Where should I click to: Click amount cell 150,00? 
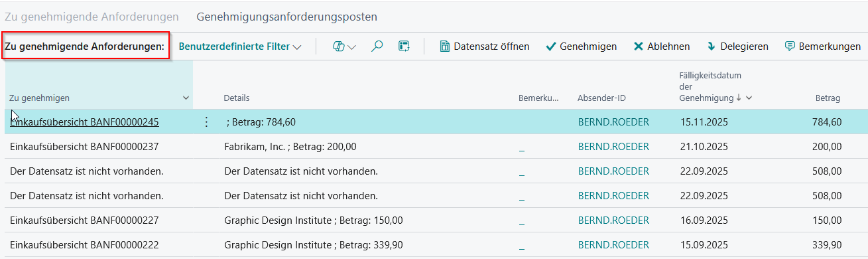coord(827,220)
